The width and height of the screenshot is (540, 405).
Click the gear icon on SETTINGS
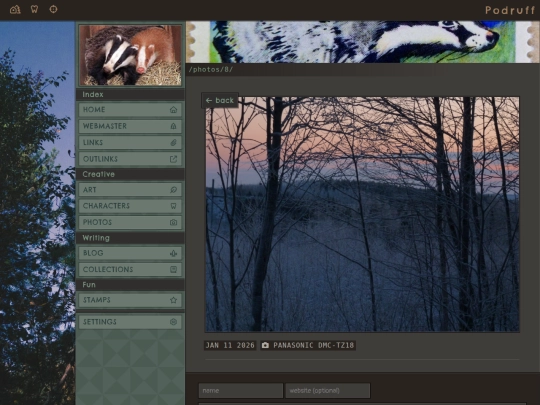(x=173, y=322)
